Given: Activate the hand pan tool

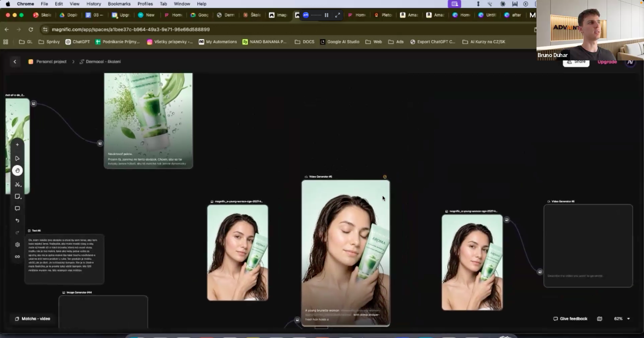Looking at the screenshot, I should [x=17, y=171].
